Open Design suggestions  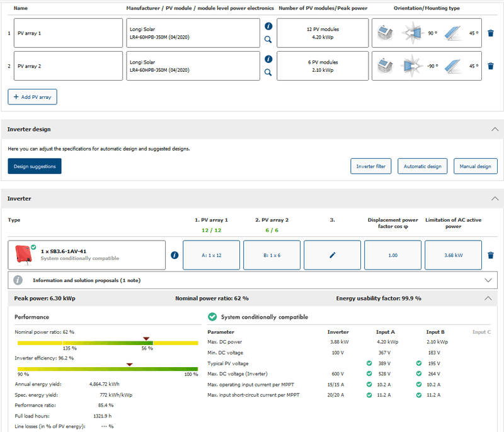coord(35,166)
